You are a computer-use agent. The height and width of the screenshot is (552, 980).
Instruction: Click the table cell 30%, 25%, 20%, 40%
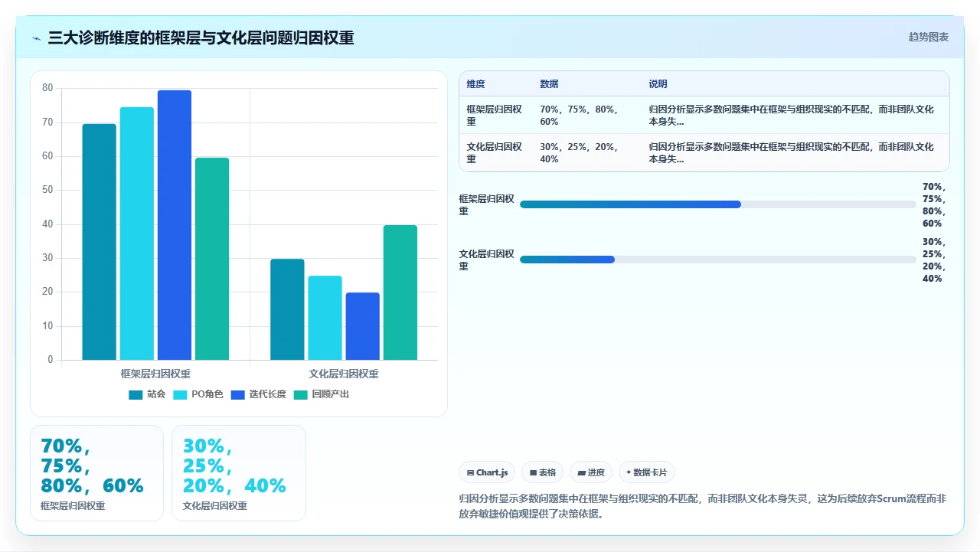tap(586, 153)
